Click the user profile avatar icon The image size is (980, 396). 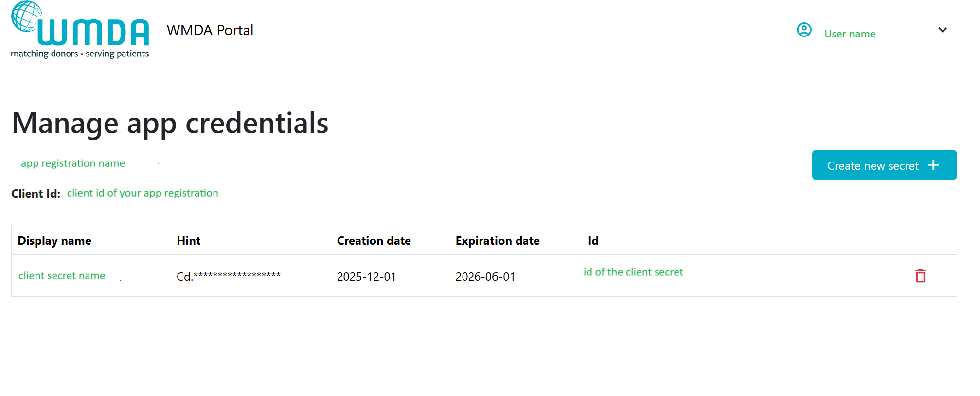(804, 30)
